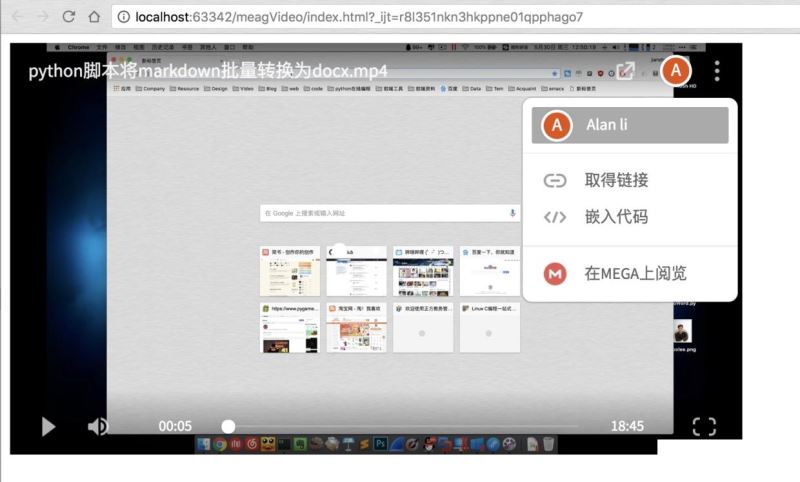Go to the browser home page
This screenshot has width=800, height=482.
point(94,17)
